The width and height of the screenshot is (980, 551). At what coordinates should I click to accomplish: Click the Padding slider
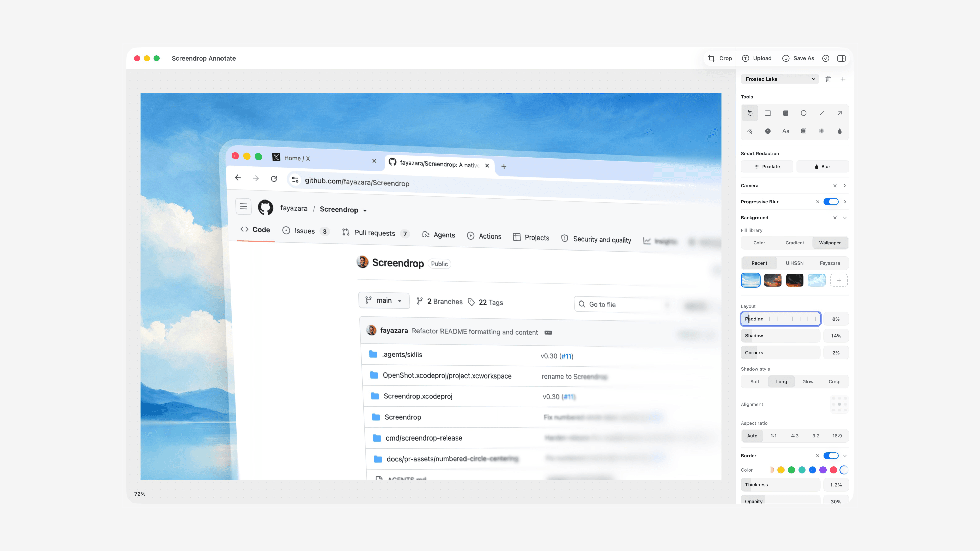pyautogui.click(x=781, y=319)
